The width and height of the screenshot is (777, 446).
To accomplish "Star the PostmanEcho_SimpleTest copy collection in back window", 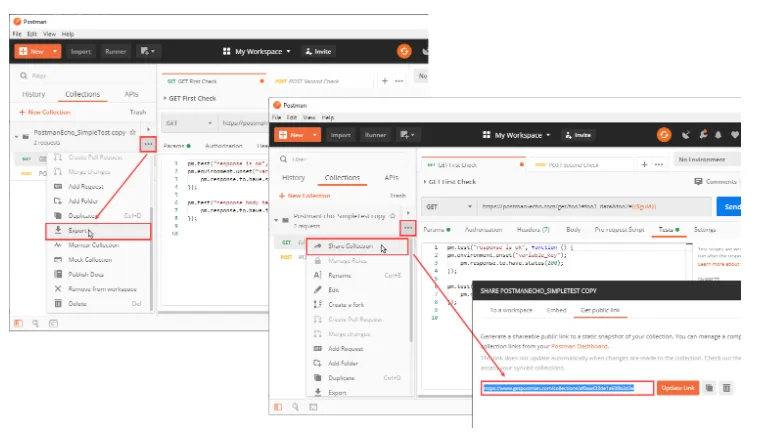I will click(132, 132).
